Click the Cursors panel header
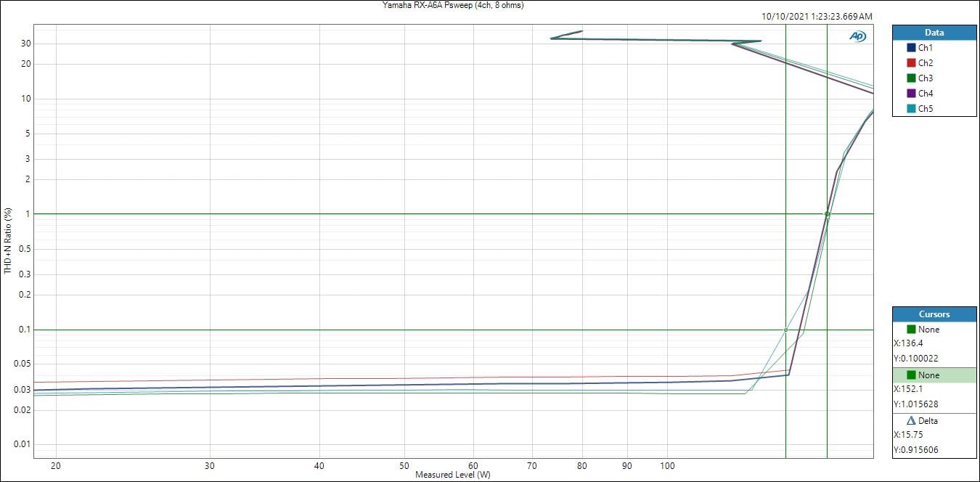This screenshot has height=482, width=980. [934, 314]
